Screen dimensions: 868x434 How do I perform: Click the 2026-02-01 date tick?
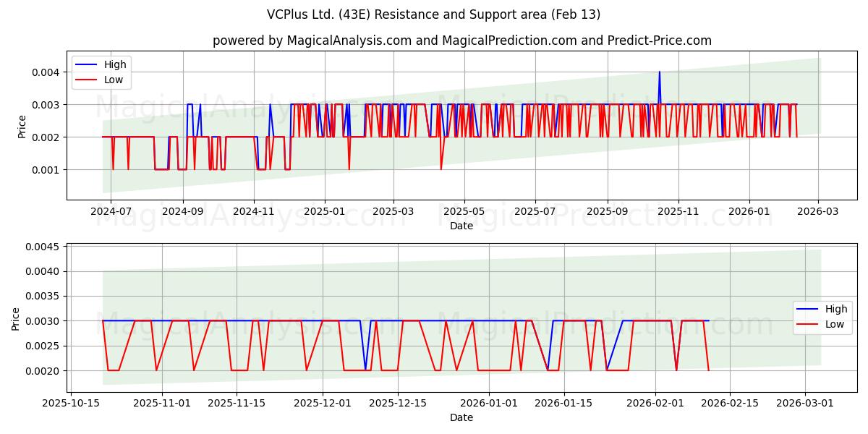655,404
